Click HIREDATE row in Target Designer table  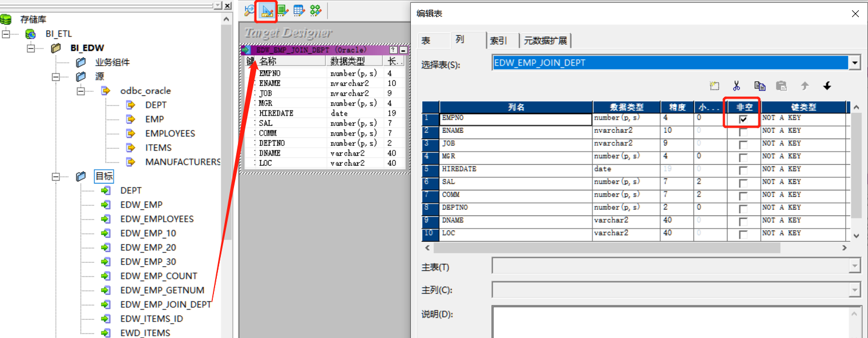[325, 113]
